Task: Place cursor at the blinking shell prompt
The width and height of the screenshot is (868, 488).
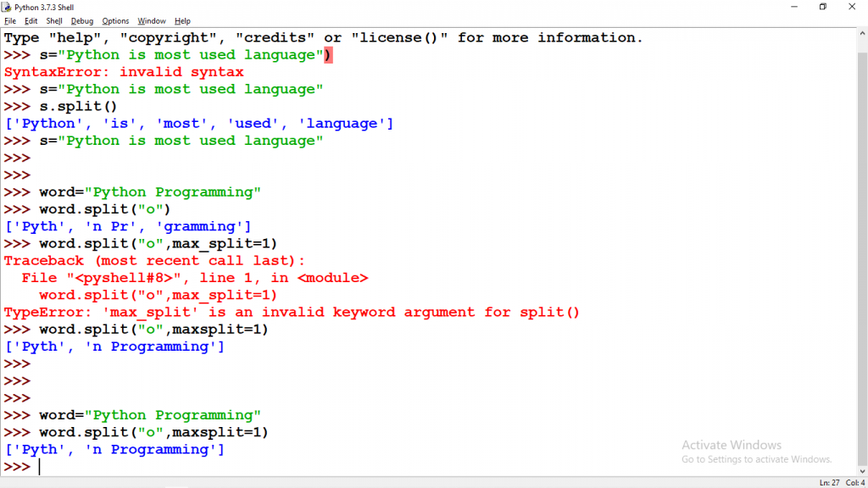Action: 40,466
